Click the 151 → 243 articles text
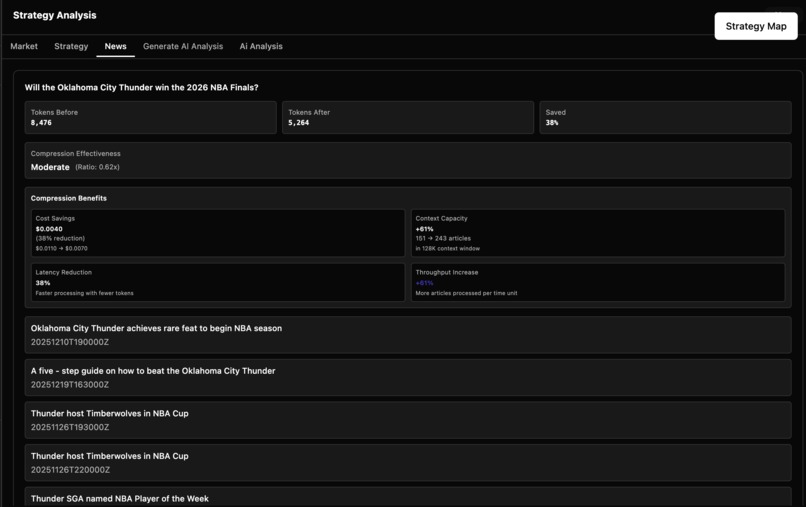Image resolution: width=806 pixels, height=507 pixels. click(x=443, y=239)
